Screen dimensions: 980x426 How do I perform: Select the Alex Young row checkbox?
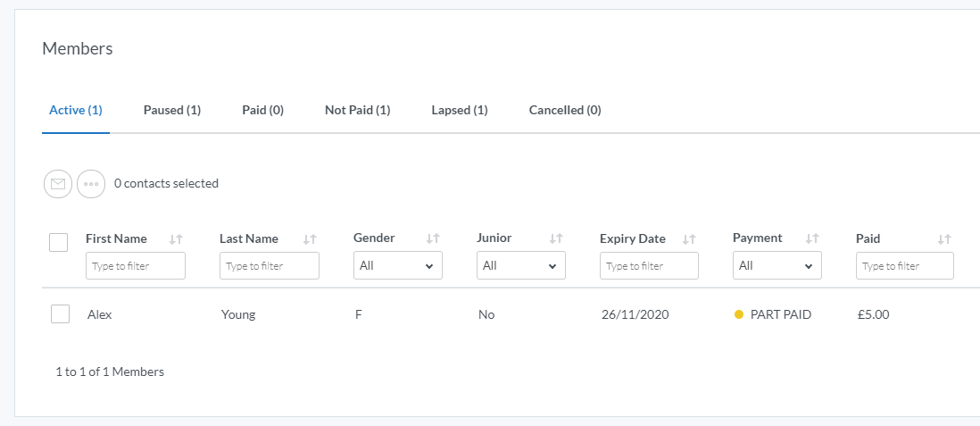click(61, 314)
